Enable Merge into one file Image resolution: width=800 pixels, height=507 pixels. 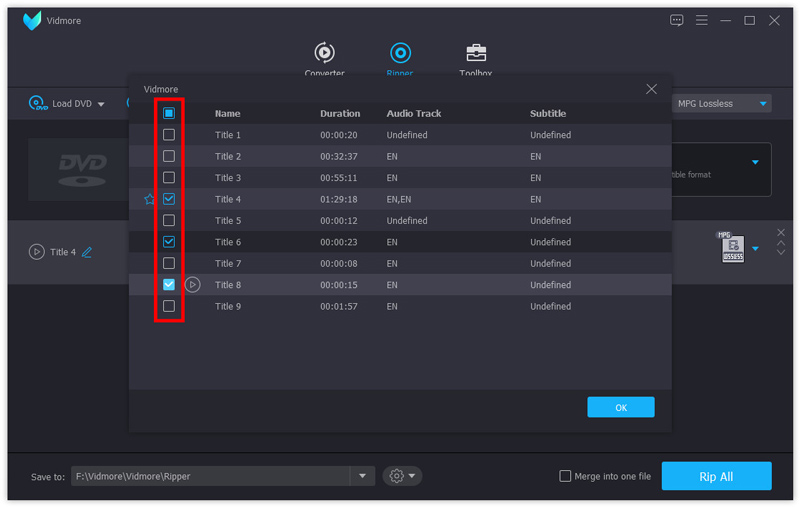pos(566,476)
